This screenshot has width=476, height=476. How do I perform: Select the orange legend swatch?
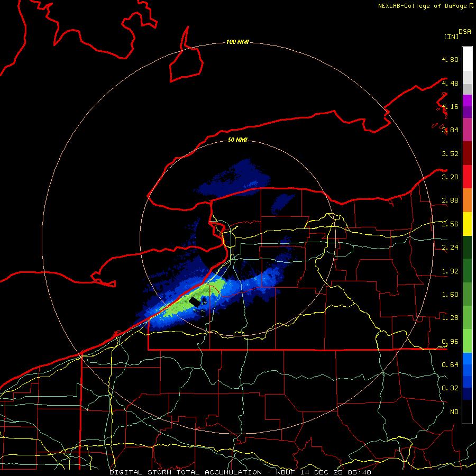467,200
